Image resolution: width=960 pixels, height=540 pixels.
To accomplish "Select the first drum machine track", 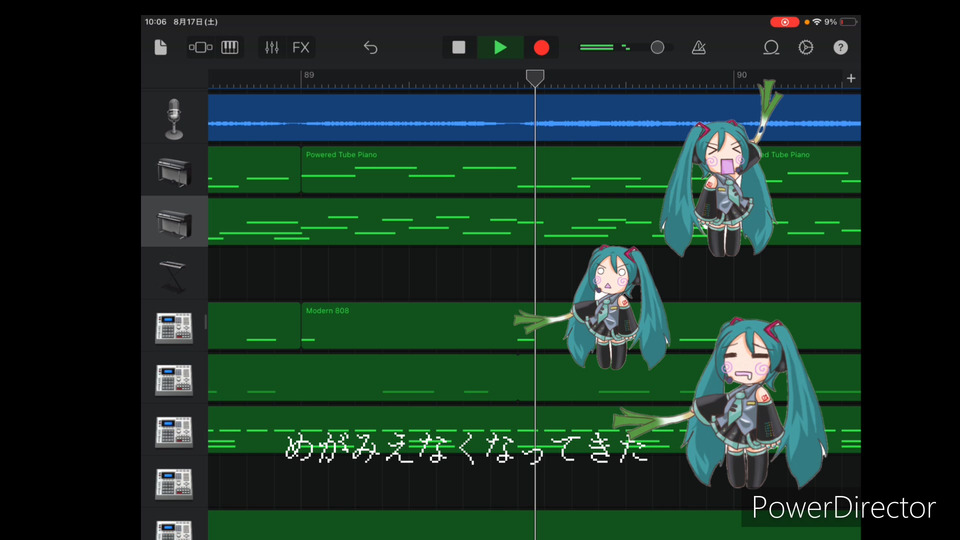I will 174,327.
